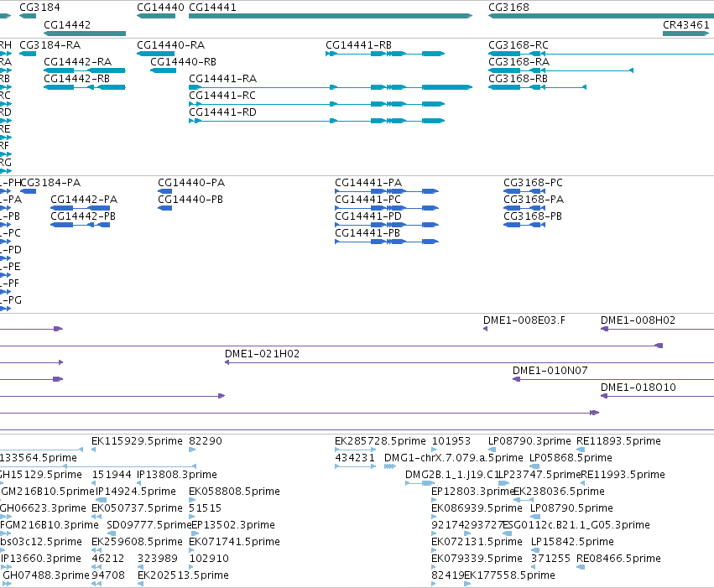Click EST label RE11893.5prime
This screenshot has height=588, width=714.
pyautogui.click(x=618, y=441)
